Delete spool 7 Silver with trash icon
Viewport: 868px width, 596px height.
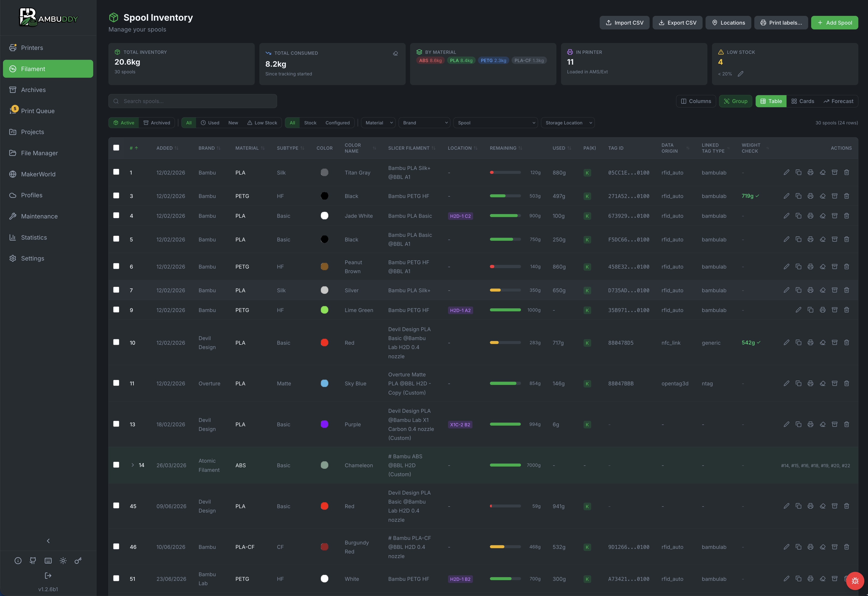(x=847, y=290)
